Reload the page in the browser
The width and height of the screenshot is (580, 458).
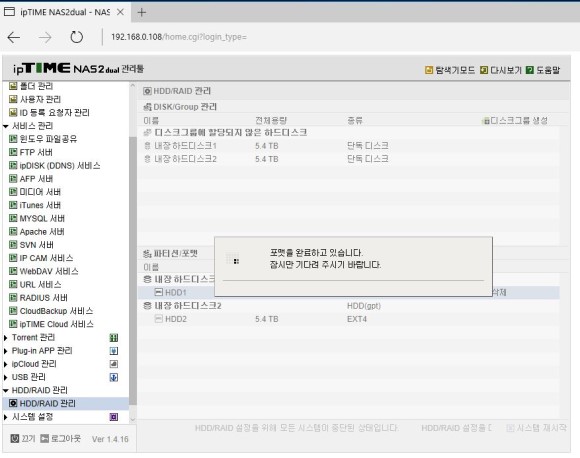pos(77,37)
